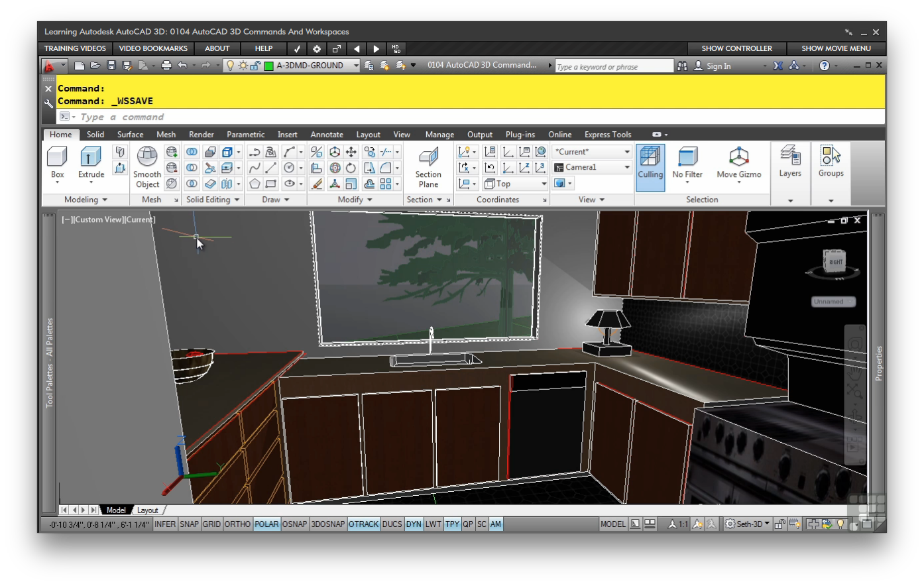Click SHOW CONTROLLER button
Image resolution: width=924 pixels, height=586 pixels.
click(x=736, y=48)
